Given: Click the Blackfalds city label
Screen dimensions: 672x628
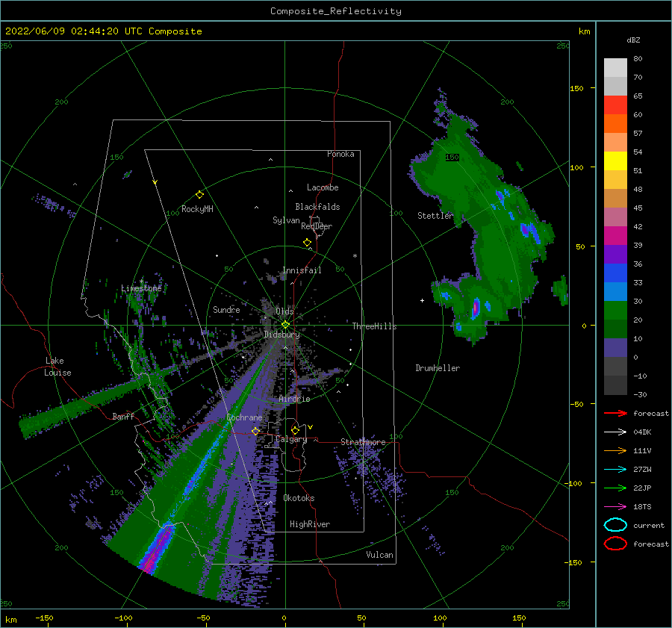Looking at the screenshot, I should pyautogui.click(x=317, y=207).
